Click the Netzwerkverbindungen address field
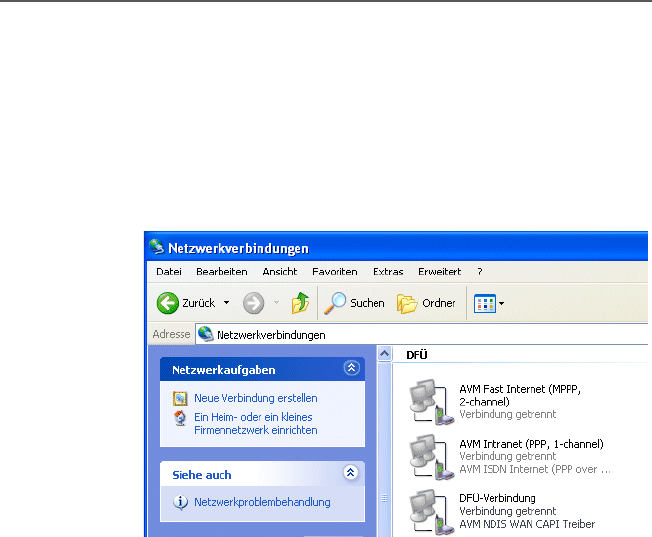The width and height of the screenshot is (652, 537). (422, 334)
